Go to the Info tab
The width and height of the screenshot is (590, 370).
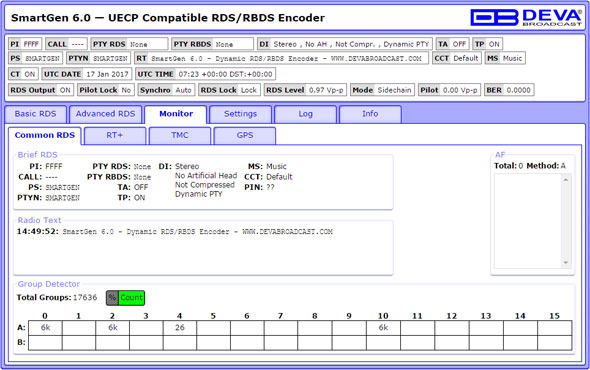click(370, 114)
